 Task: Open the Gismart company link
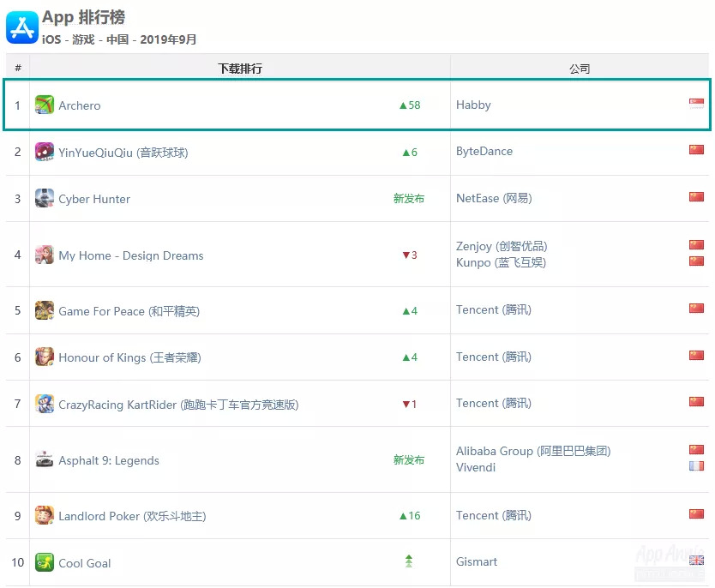click(x=477, y=562)
